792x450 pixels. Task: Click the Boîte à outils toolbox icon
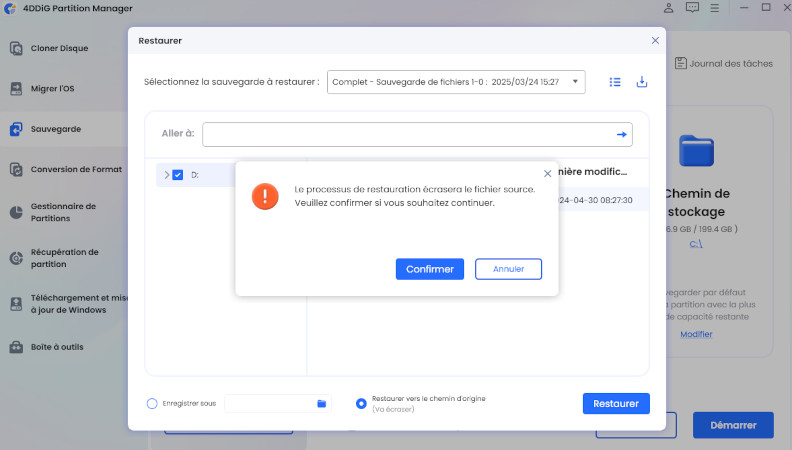(16, 347)
